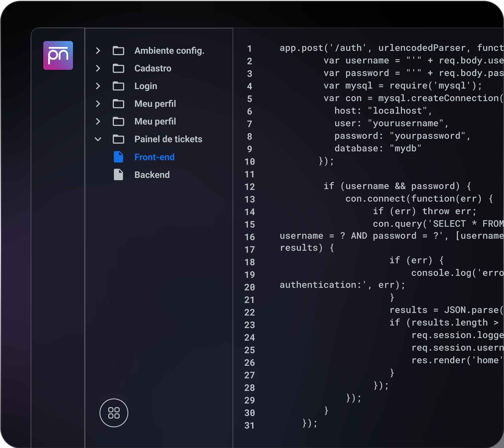Open the Backend file label
The width and height of the screenshot is (504, 448).
152,175
